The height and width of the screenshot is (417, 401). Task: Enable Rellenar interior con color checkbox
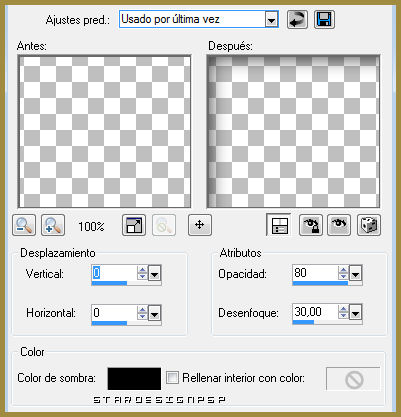pyautogui.click(x=172, y=378)
